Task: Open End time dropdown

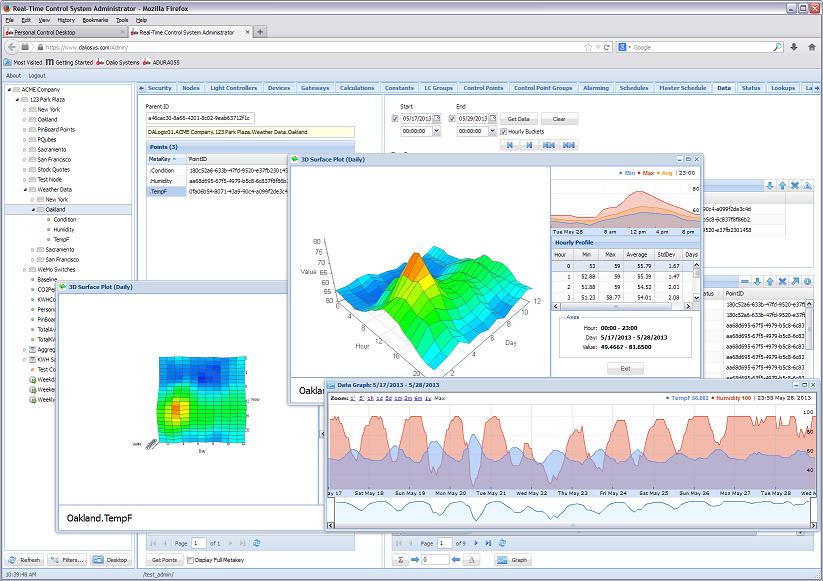Action: (492, 131)
